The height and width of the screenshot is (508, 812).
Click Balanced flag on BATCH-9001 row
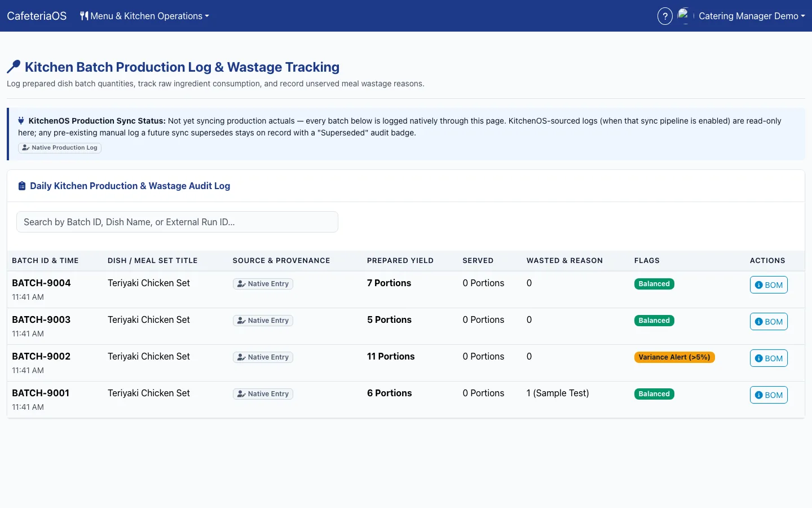(x=654, y=394)
